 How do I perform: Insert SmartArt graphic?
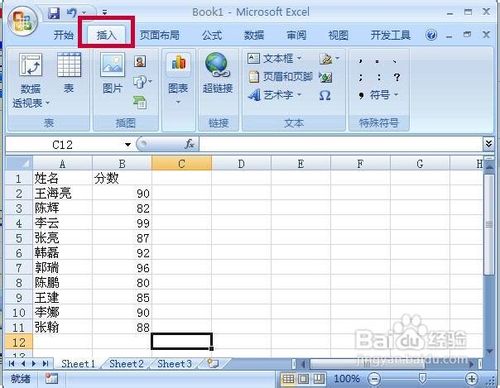tap(140, 102)
